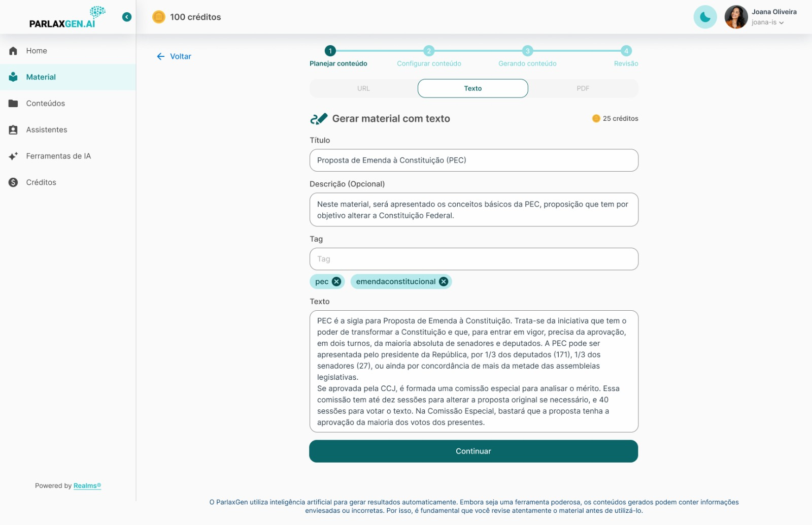Switch to the URL tab

363,88
